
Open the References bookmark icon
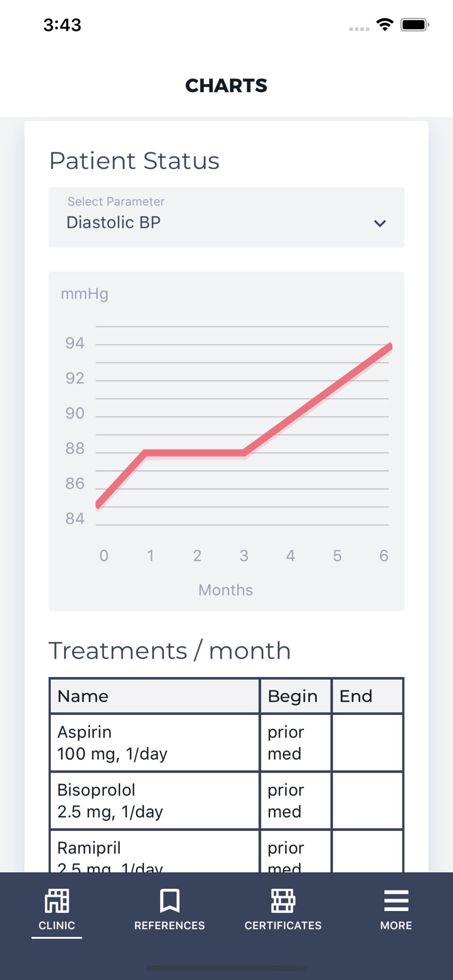[x=170, y=901]
